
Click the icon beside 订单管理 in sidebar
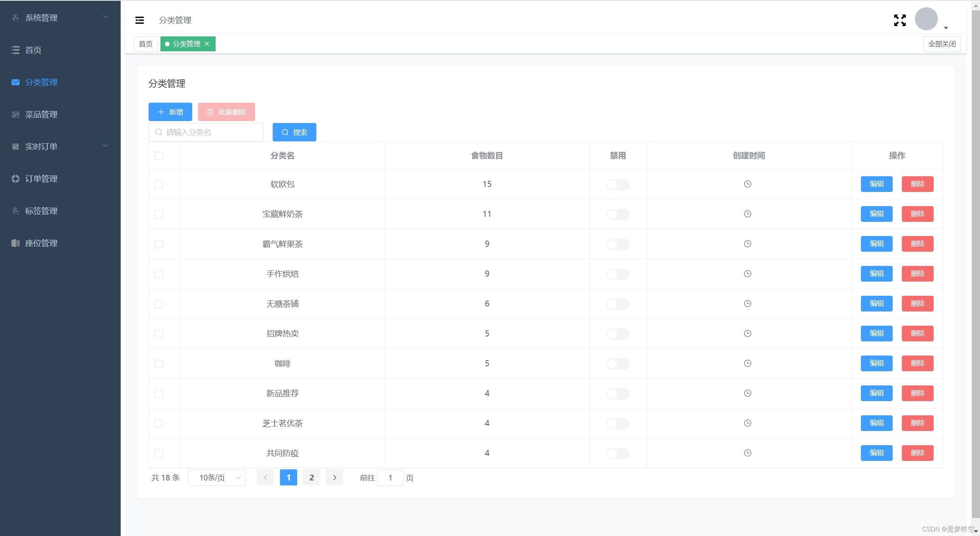pos(15,179)
